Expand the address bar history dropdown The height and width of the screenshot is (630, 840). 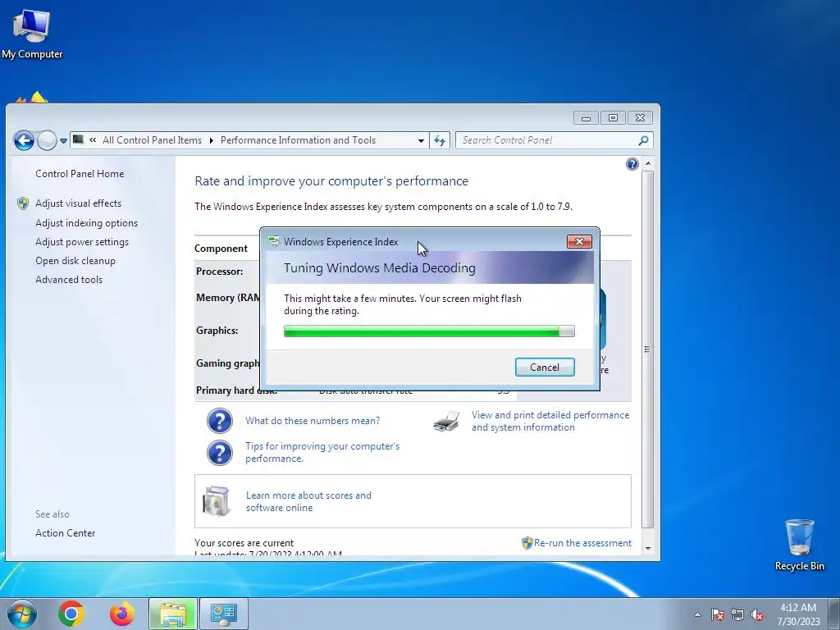coord(421,140)
